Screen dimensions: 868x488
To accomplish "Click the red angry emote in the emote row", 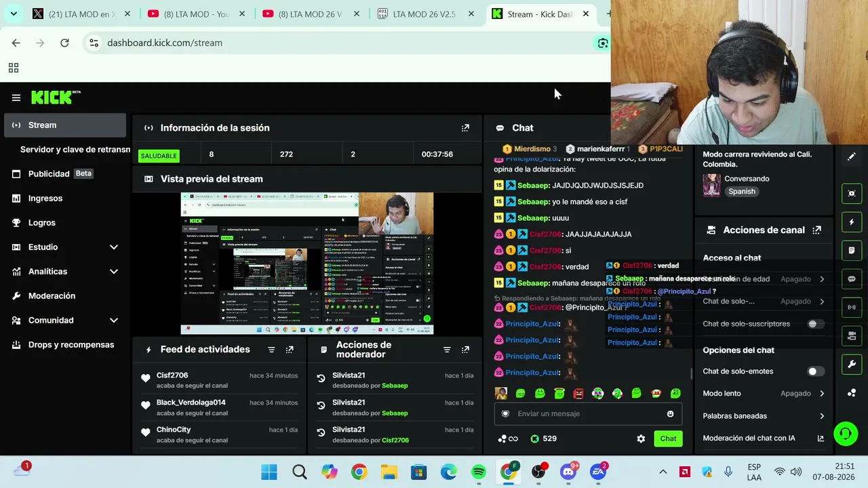I will 578,393.
